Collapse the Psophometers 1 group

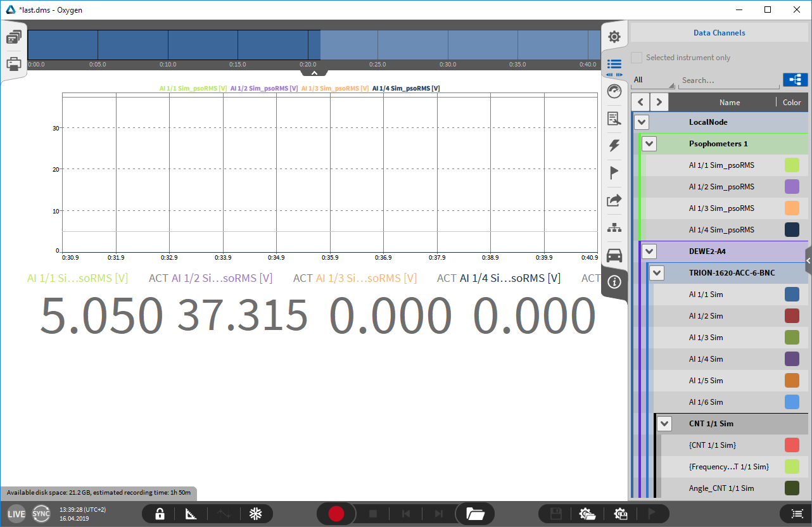coord(649,144)
